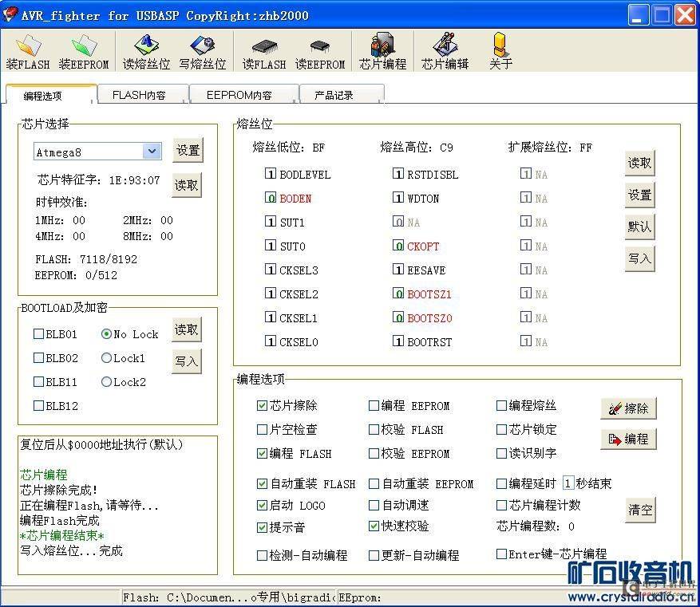
Task: Toggle the CKOPT fuse bit
Action: click(x=397, y=246)
